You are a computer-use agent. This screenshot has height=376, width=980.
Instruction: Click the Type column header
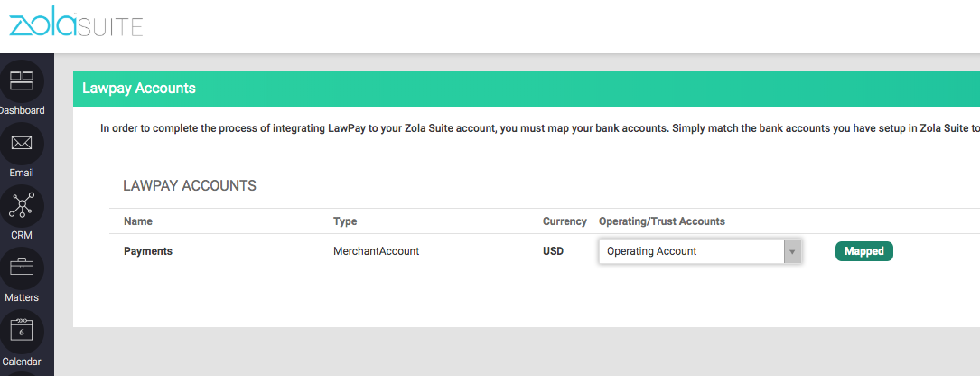[x=346, y=221]
